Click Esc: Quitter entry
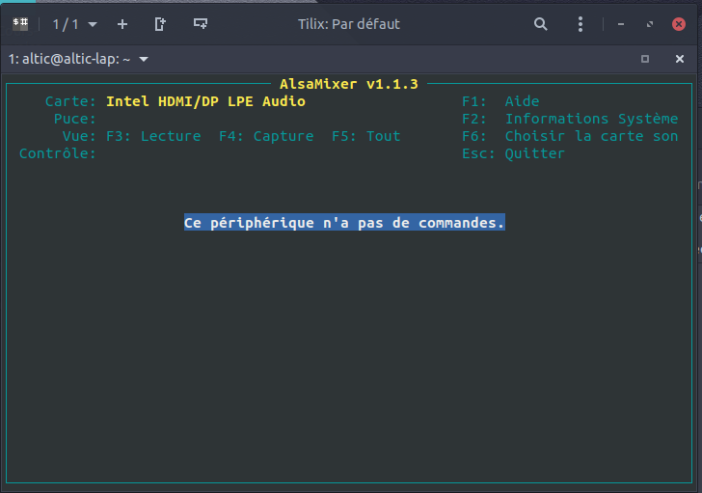 tap(513, 154)
